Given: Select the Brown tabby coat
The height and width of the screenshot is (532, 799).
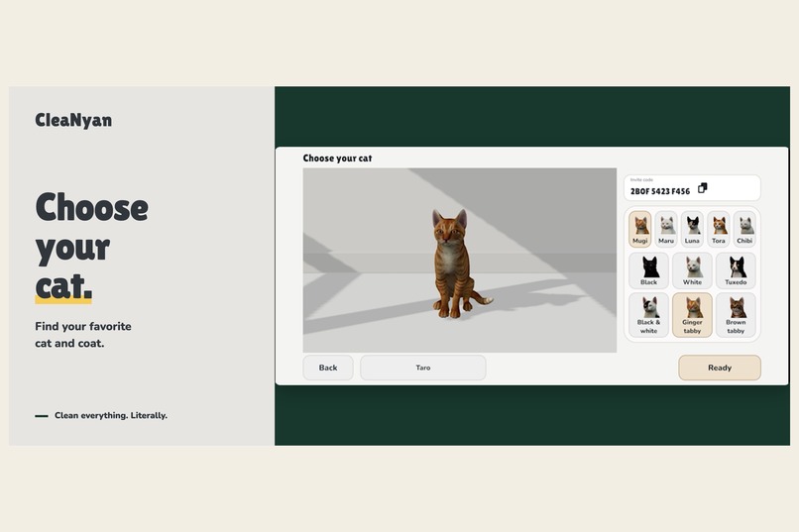Looking at the screenshot, I should (736, 315).
